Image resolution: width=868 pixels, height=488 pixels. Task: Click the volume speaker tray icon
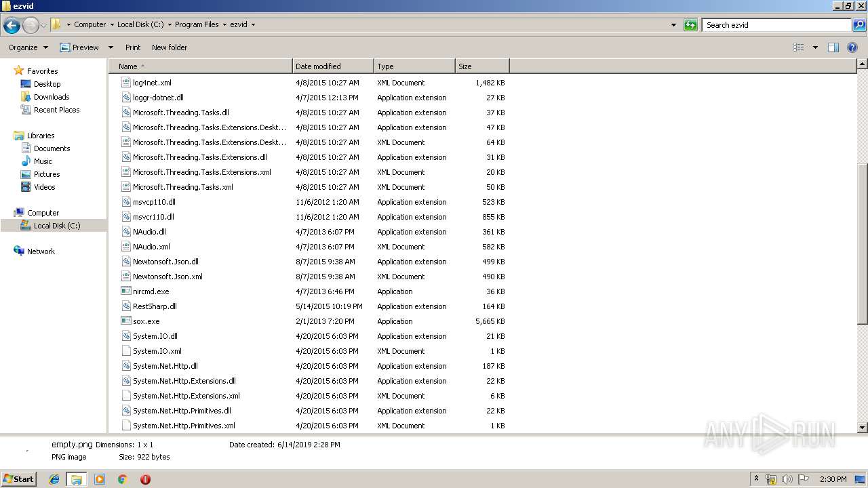click(787, 479)
